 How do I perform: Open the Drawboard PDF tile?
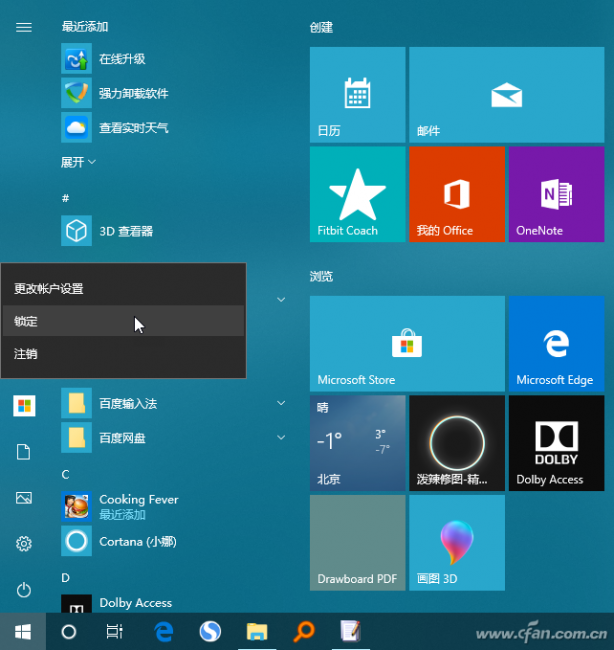[x=357, y=542]
